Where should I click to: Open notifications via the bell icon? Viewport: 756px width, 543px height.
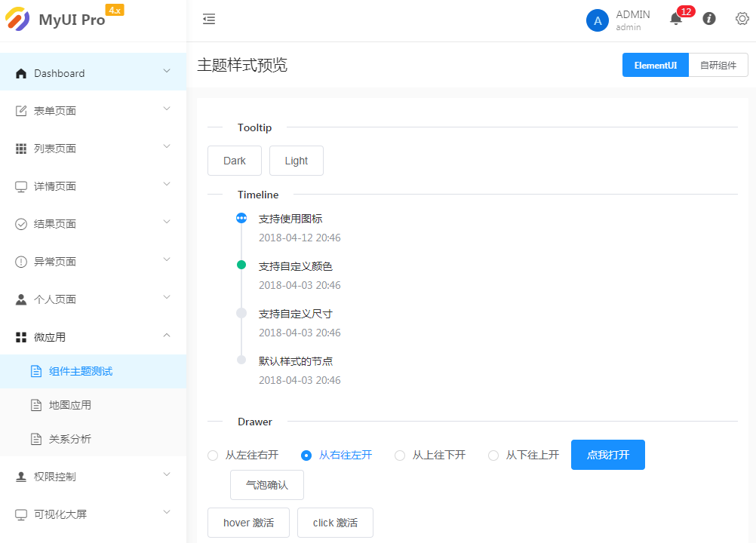676,20
